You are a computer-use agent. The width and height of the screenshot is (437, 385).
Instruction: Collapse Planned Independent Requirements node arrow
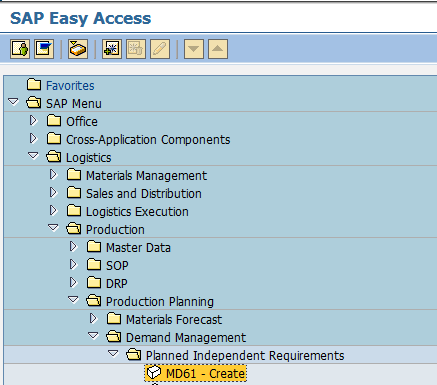pyautogui.click(x=113, y=353)
